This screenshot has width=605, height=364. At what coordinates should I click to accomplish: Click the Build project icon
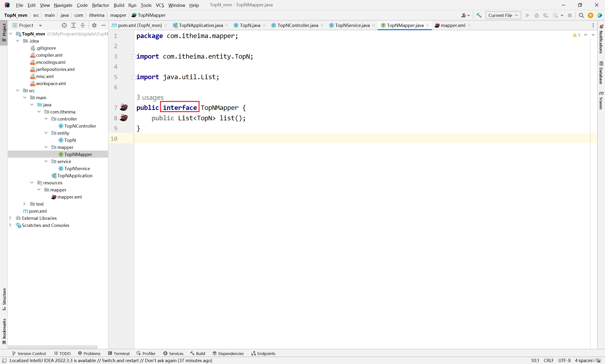(x=479, y=15)
